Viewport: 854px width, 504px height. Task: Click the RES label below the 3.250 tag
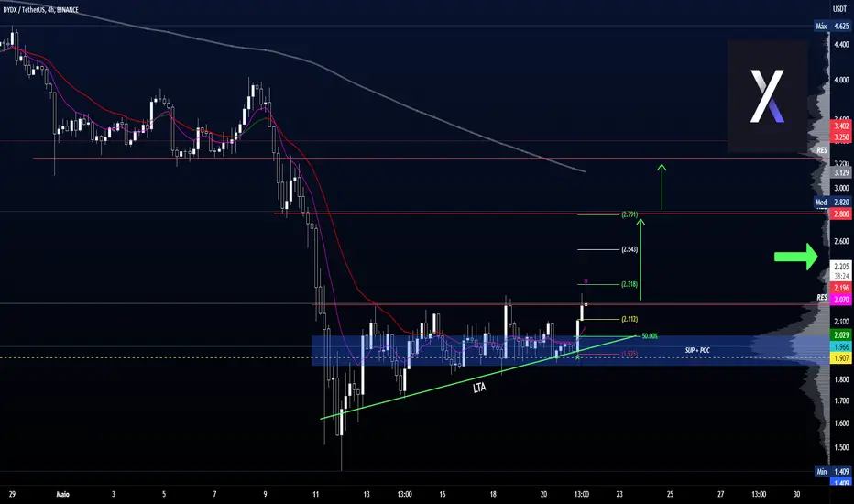pyautogui.click(x=822, y=150)
